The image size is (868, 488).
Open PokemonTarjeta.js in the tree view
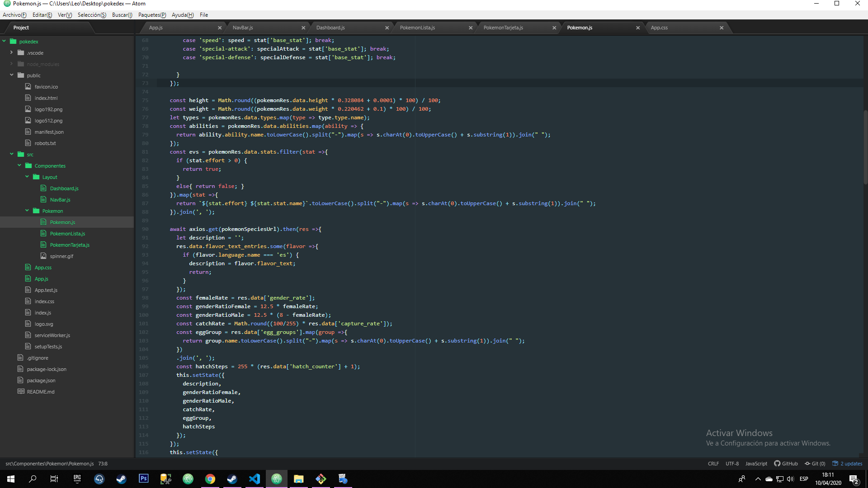click(70, 245)
